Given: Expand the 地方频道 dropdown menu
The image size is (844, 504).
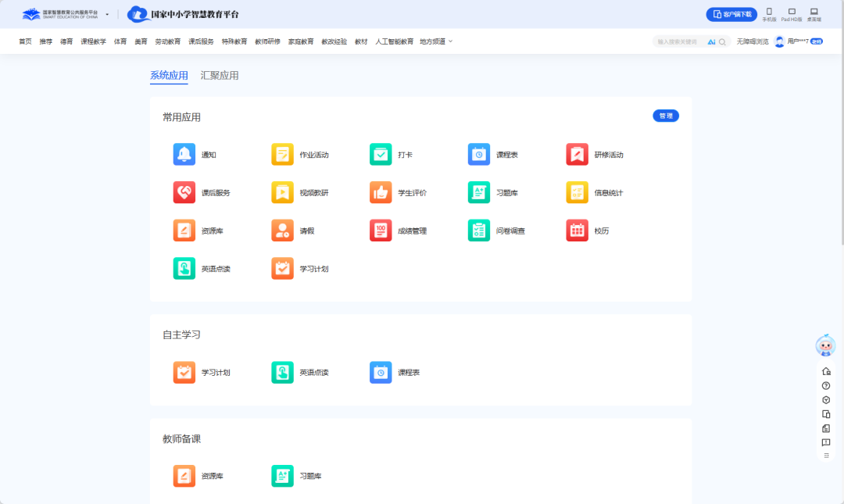Looking at the screenshot, I should tap(436, 41).
